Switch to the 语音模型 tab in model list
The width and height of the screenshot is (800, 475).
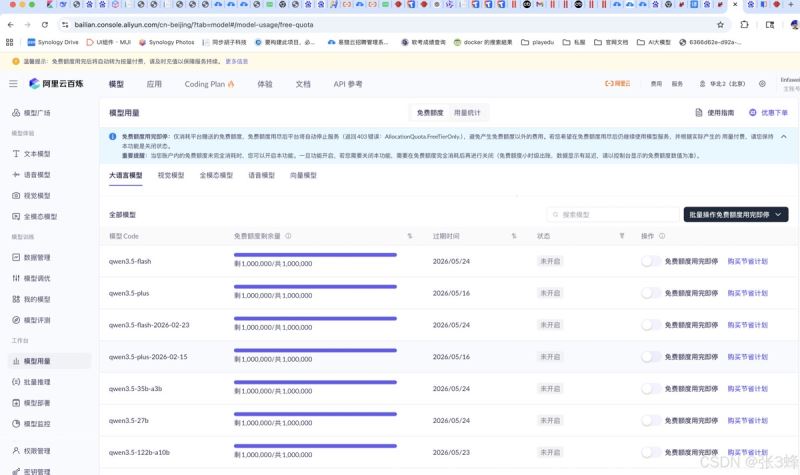[261, 175]
